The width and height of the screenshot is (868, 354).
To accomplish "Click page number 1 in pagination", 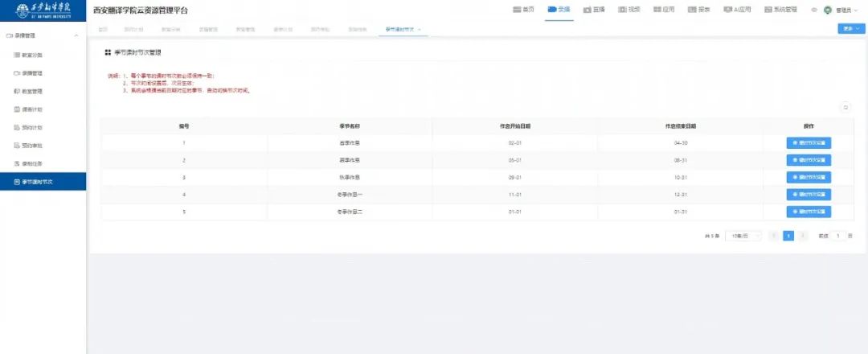I will 788,236.
